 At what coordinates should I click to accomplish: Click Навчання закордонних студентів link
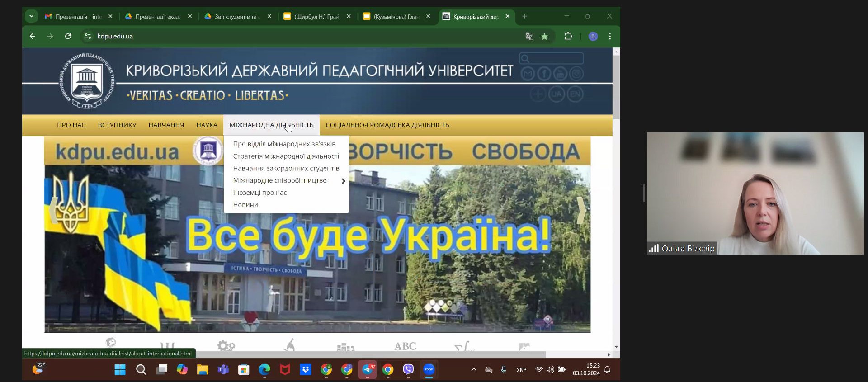286,169
